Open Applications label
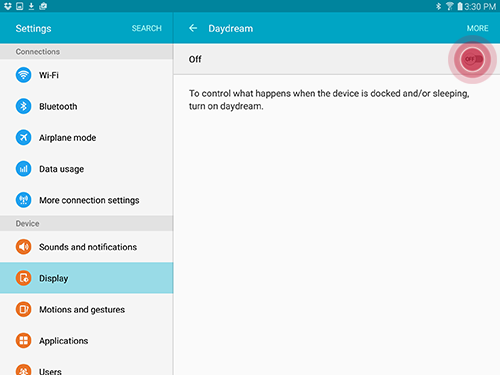The image size is (500, 375). pos(64,341)
